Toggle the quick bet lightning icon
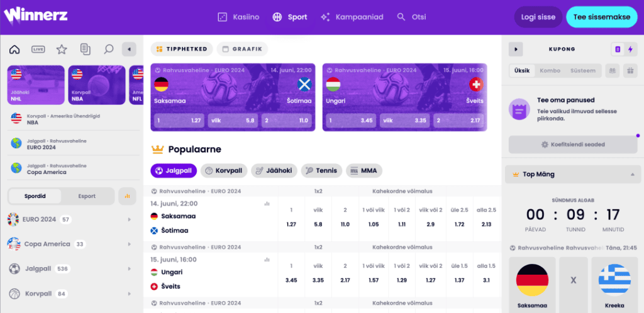The image size is (644, 313). [630, 49]
